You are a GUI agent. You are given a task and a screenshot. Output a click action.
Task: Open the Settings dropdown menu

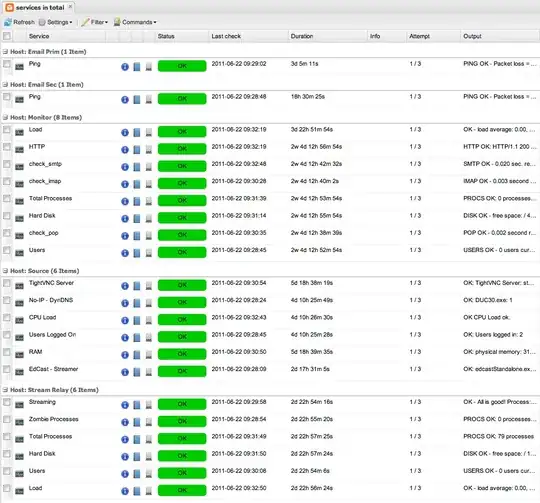(x=55, y=22)
